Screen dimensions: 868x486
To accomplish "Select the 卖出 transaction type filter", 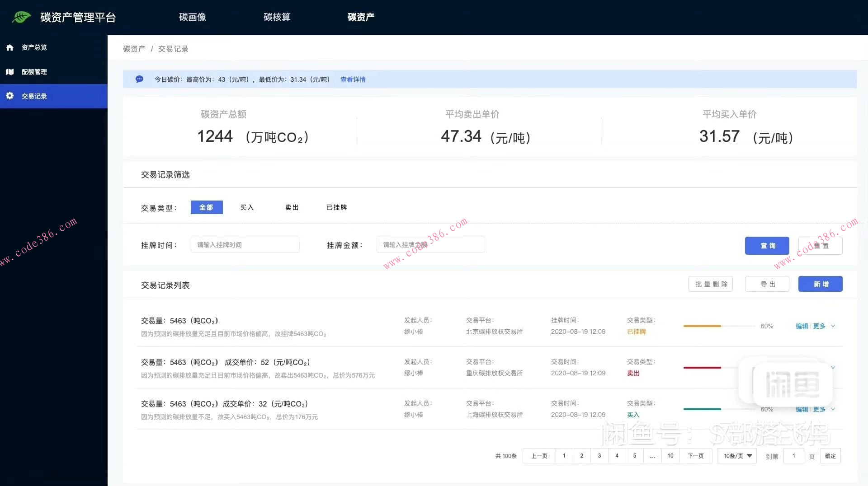I will (x=291, y=207).
